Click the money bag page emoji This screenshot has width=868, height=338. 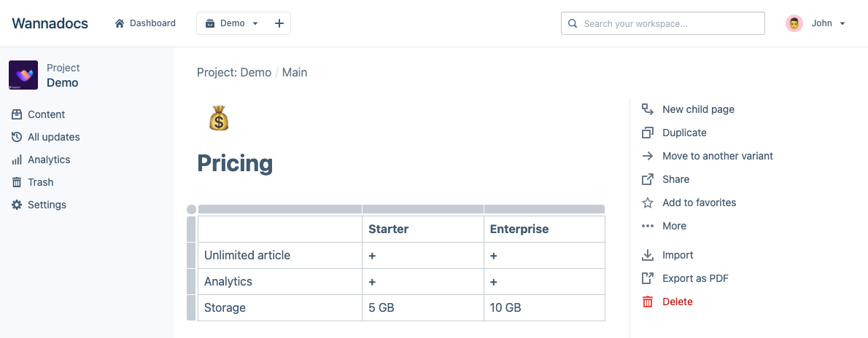pos(219,119)
